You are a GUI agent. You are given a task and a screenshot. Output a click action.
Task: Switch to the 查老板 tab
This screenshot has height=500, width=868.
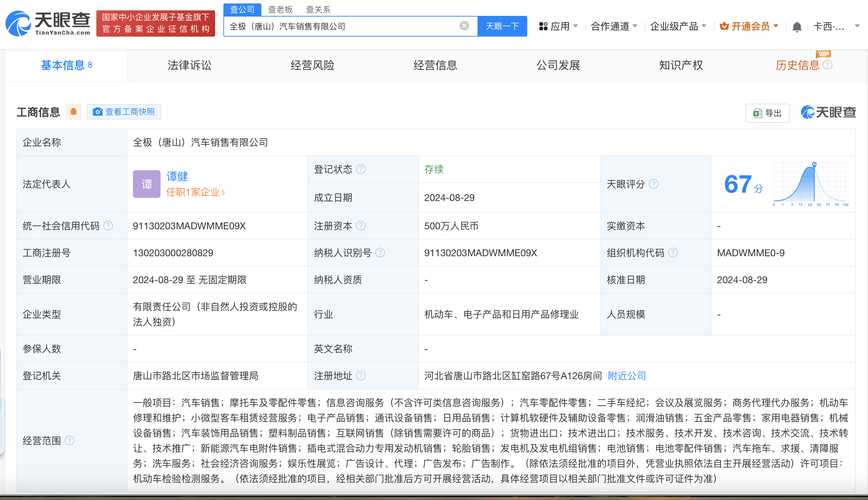coord(280,9)
